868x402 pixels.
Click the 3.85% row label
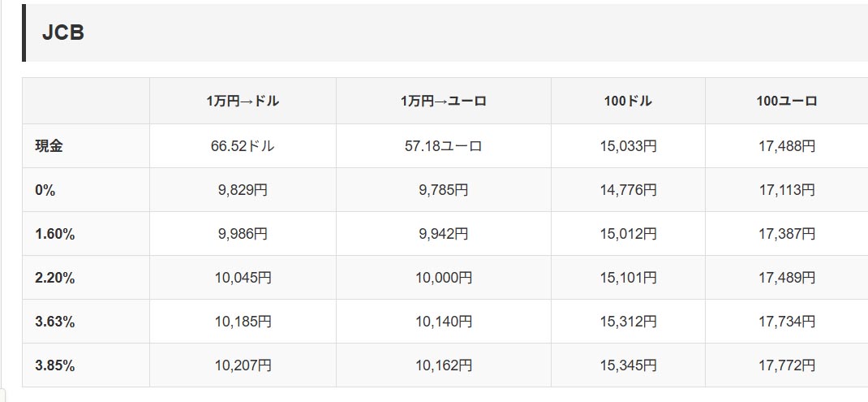point(54,365)
